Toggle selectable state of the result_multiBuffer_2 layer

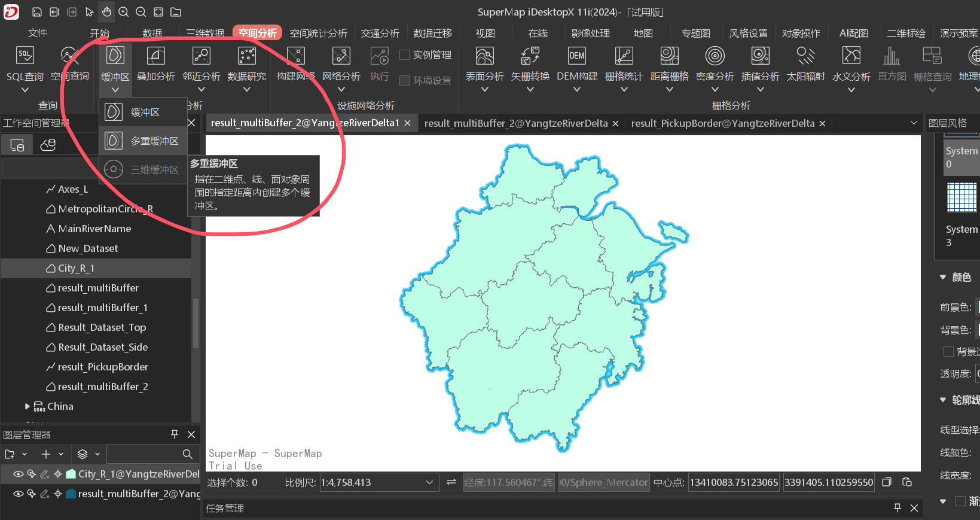click(x=32, y=494)
